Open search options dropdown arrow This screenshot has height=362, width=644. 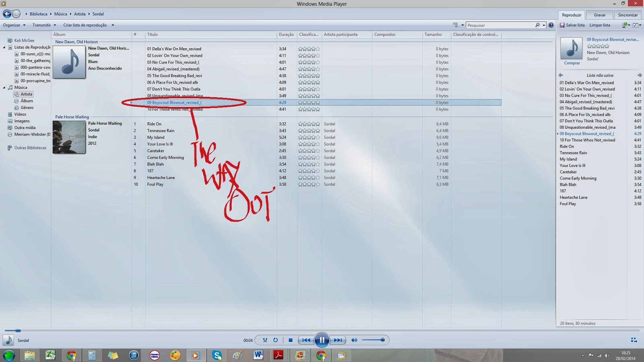click(544, 25)
